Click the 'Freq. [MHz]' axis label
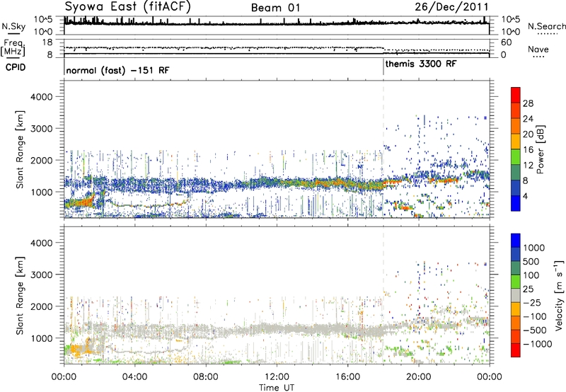Screen dimensions: 566x392 [13, 47]
